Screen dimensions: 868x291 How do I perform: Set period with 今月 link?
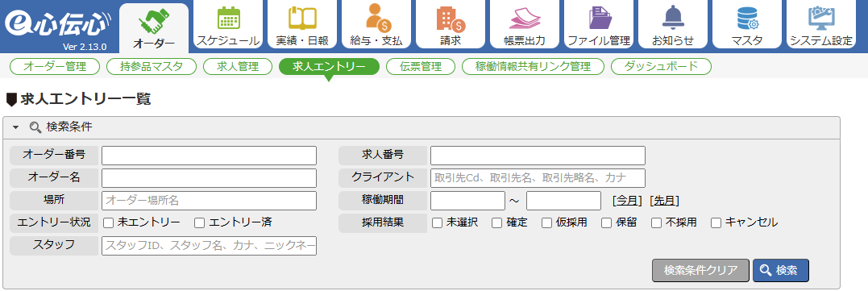click(628, 200)
